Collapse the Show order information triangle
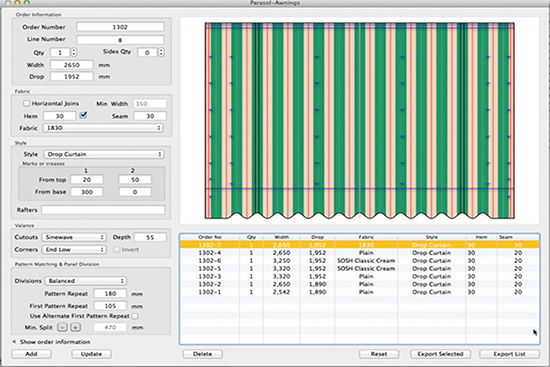Screen dimensions: 550x367 tap(14, 342)
